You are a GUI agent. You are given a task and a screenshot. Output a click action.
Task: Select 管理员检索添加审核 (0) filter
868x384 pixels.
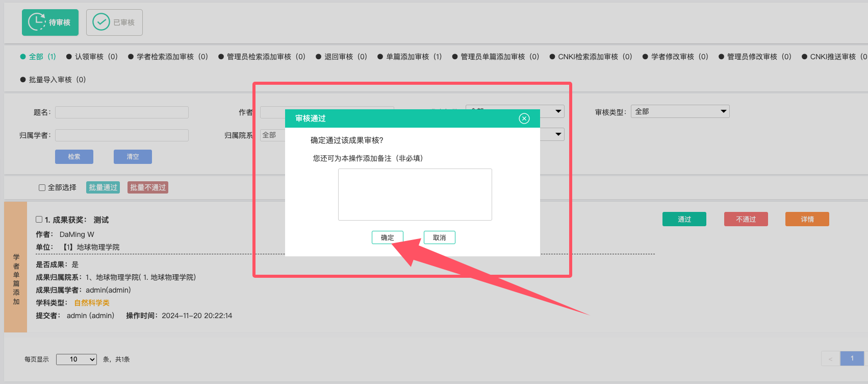click(262, 57)
